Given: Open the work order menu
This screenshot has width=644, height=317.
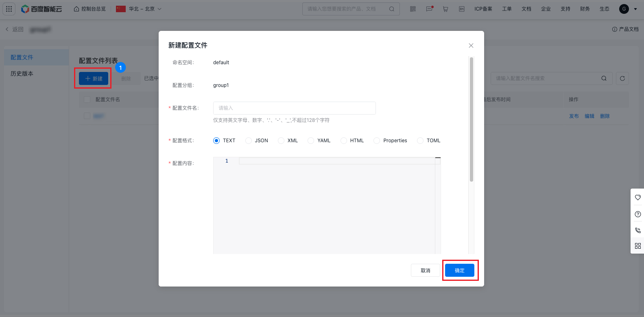Looking at the screenshot, I should pos(507,9).
